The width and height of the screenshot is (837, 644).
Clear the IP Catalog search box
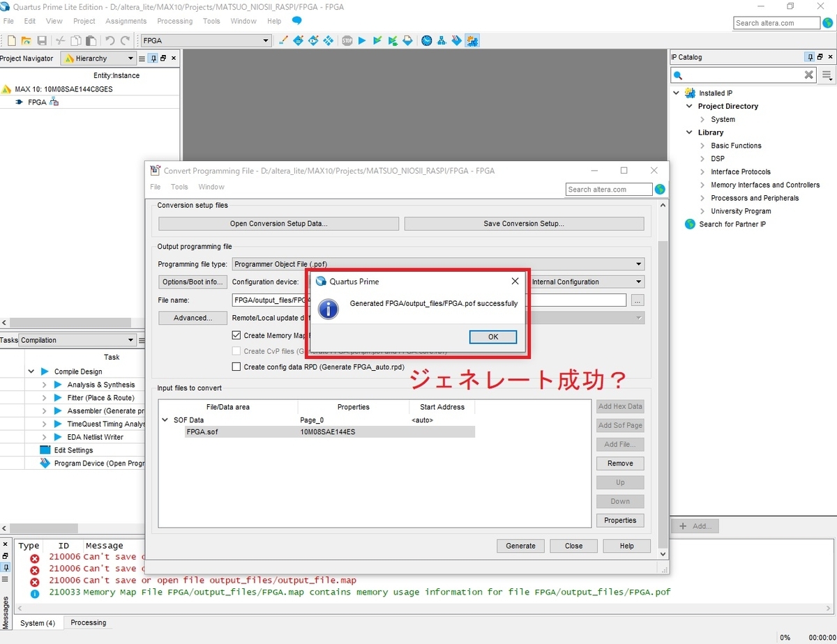pyautogui.click(x=809, y=75)
